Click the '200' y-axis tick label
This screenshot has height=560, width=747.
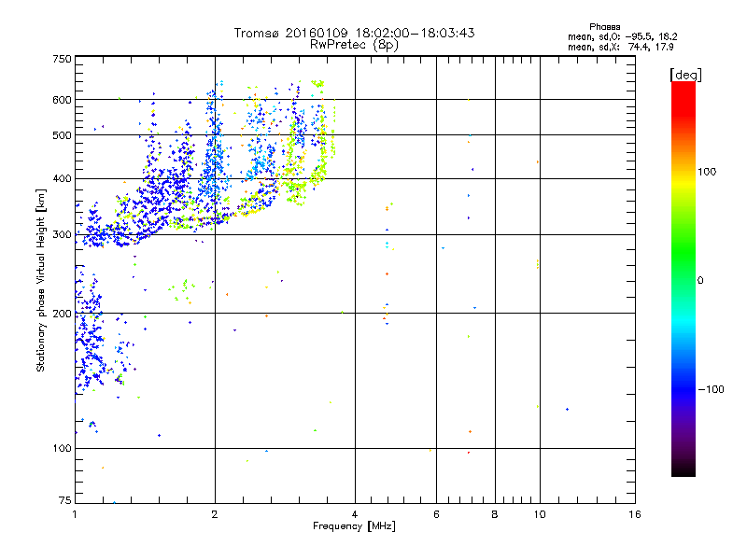[x=62, y=313]
